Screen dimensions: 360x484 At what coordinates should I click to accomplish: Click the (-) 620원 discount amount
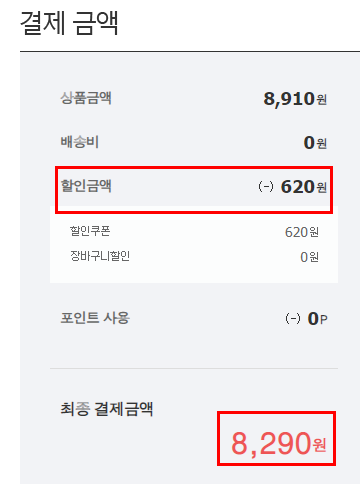292,187
